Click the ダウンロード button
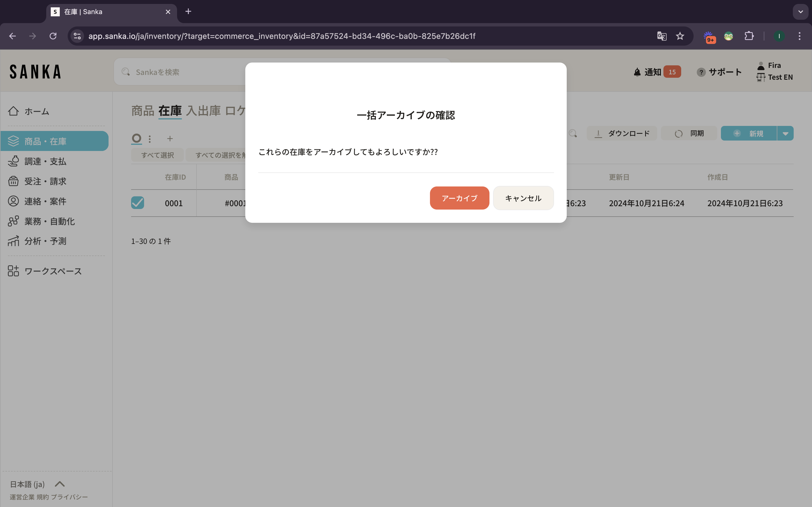812x507 pixels. 622,134
